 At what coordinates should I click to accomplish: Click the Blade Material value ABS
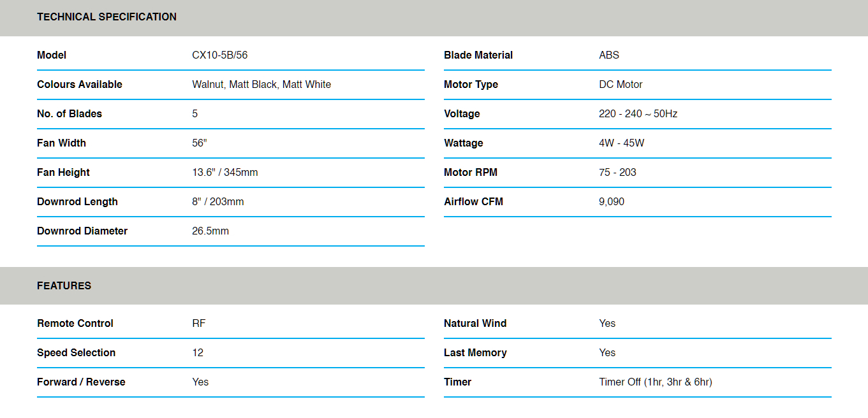point(609,55)
